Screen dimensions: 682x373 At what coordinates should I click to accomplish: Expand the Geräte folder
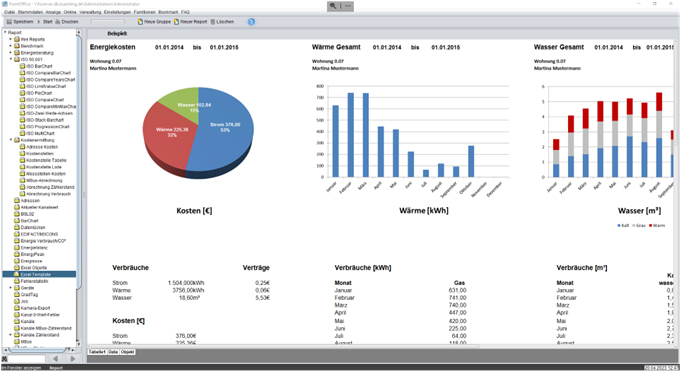(x=11, y=288)
